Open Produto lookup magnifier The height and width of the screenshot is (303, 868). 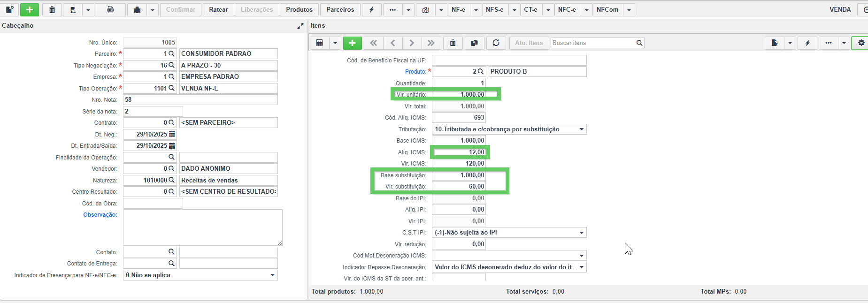[480, 71]
